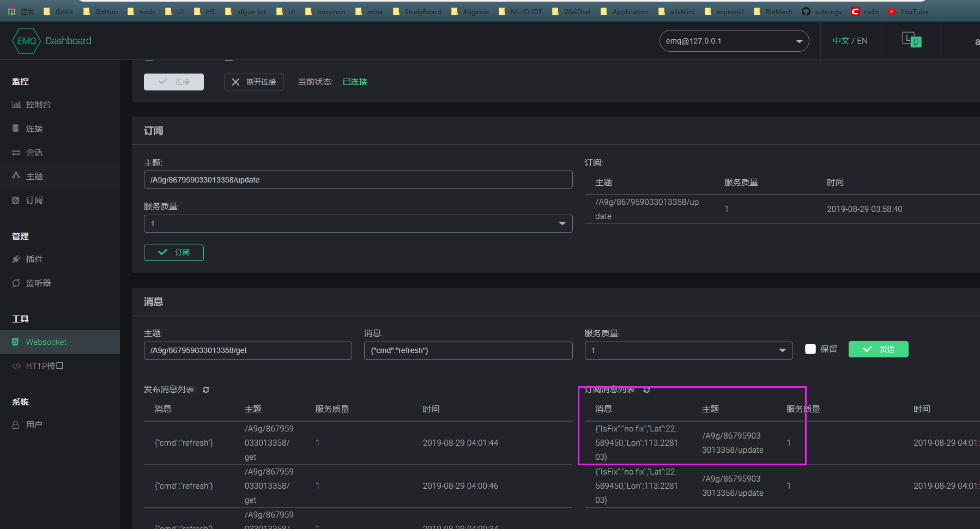Screen dimensions: 980x529
Task: Click the 主题 topic tree icon
Action: (16, 175)
